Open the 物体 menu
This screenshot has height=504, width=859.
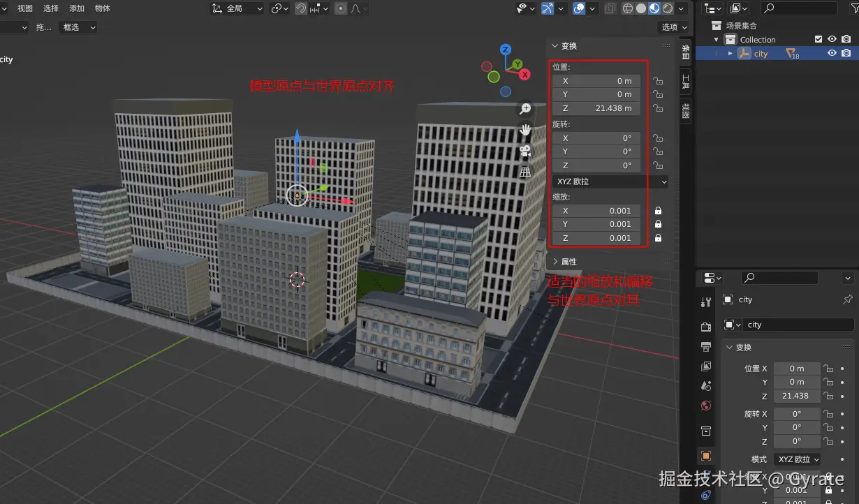click(x=103, y=8)
